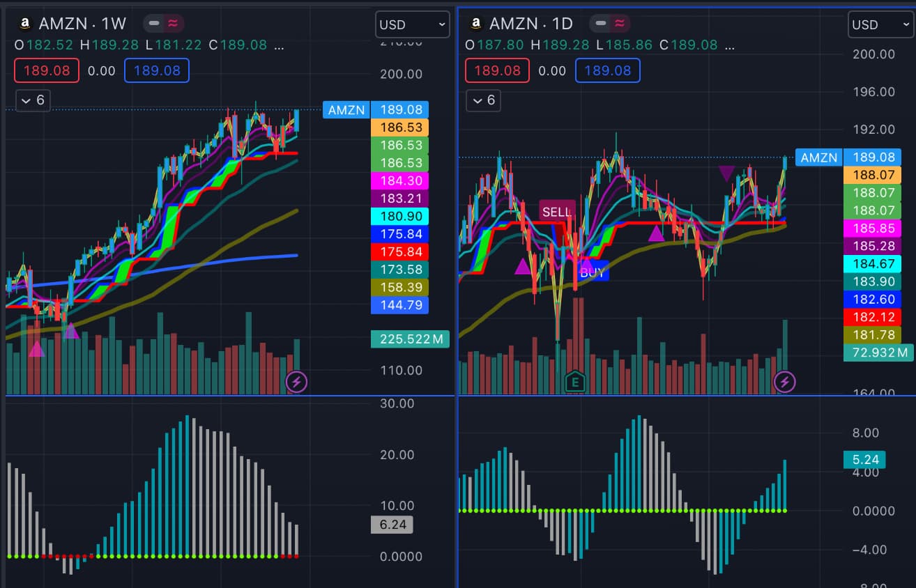
Task: Click the AMZN price line label on the daily chart
Action: 818,157
